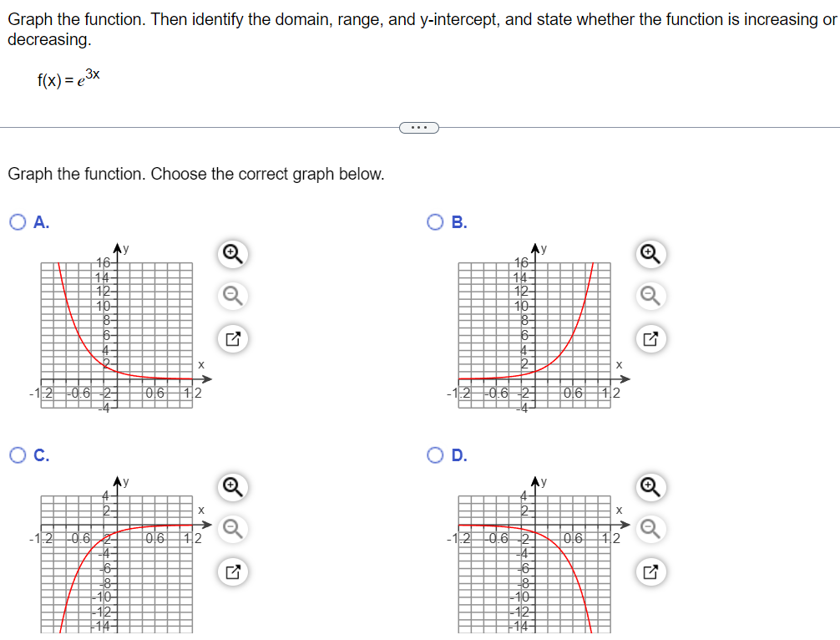Open graph A in a pop-out window
The image size is (840, 640).
(x=231, y=337)
